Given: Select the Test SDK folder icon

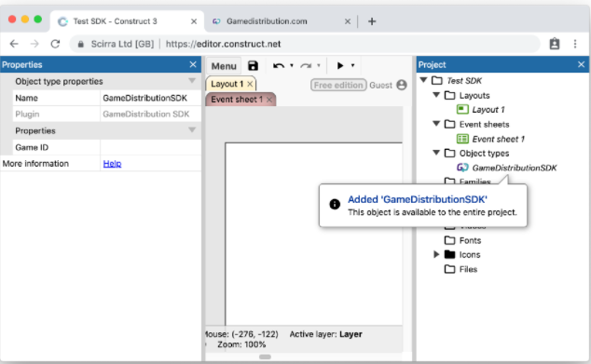Looking at the screenshot, I should pos(437,81).
